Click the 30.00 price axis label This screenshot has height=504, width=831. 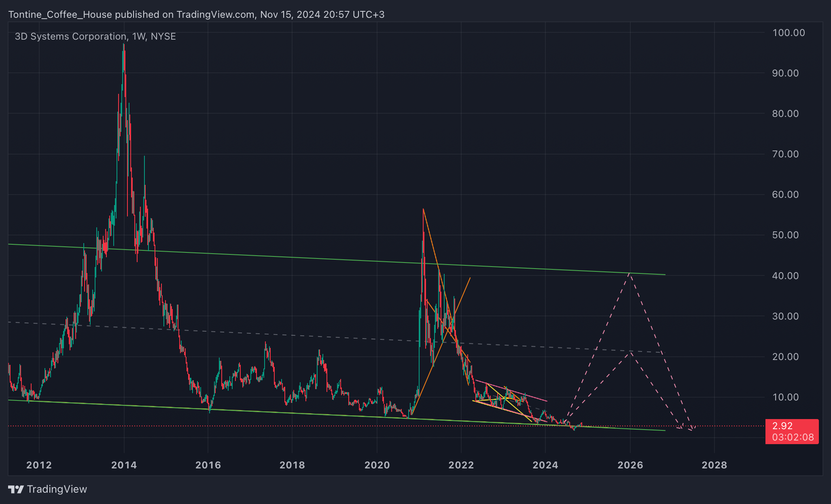tap(785, 316)
